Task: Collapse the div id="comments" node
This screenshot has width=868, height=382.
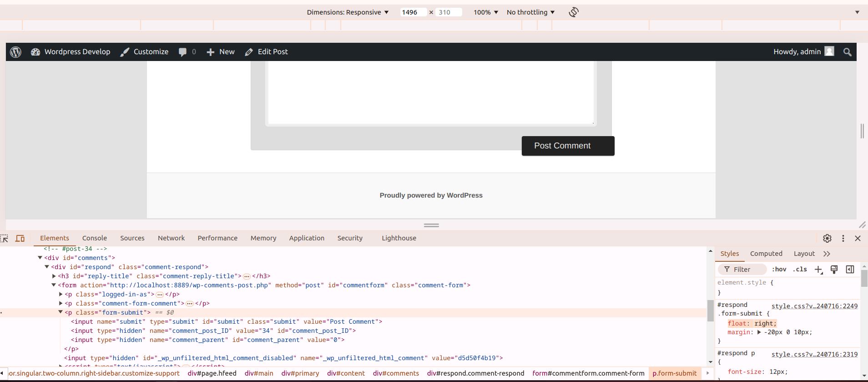Action: pyautogui.click(x=40, y=258)
